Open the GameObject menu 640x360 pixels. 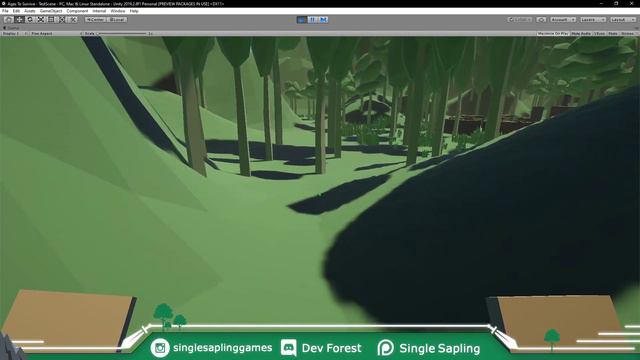coord(51,11)
